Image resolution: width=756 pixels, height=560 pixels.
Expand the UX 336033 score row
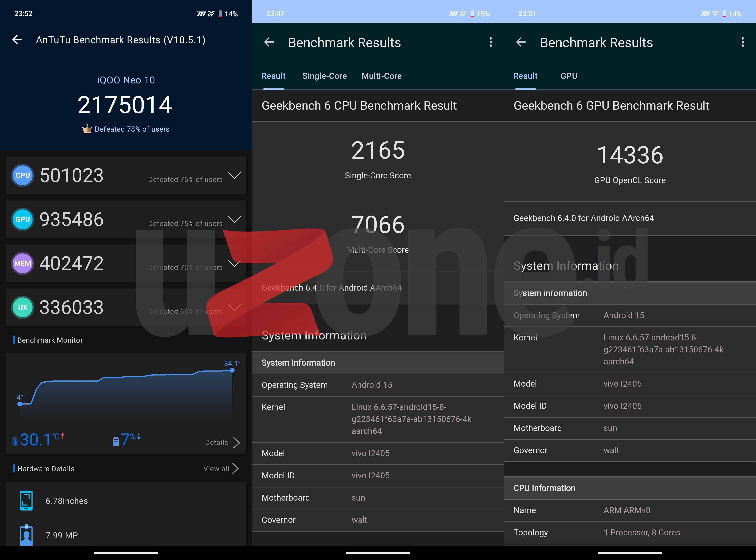pos(234,307)
